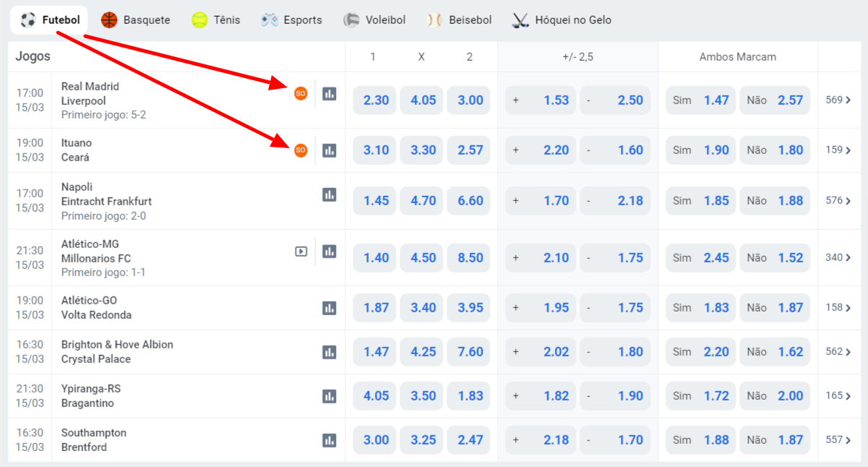This screenshot has width=868, height=467.
Task: Select draw odds 4.05 for Real Madrid match
Action: [x=422, y=100]
